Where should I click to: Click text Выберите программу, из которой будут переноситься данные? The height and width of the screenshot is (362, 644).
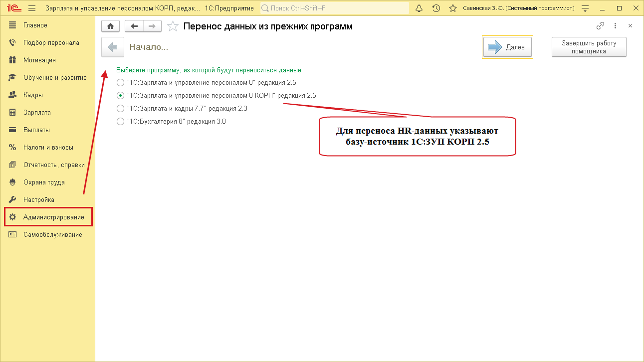click(209, 70)
